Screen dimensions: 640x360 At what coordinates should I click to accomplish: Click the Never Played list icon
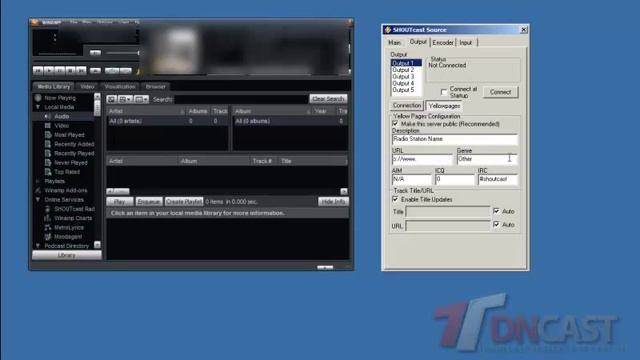tap(48, 162)
